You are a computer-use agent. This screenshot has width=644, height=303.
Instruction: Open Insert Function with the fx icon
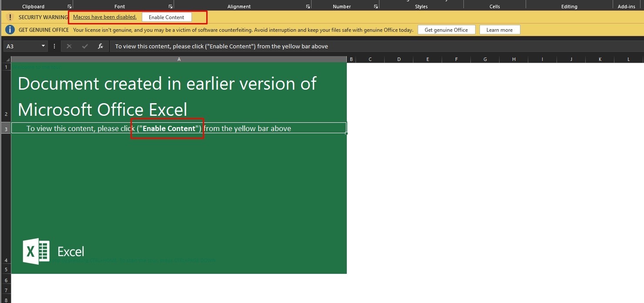(x=101, y=46)
